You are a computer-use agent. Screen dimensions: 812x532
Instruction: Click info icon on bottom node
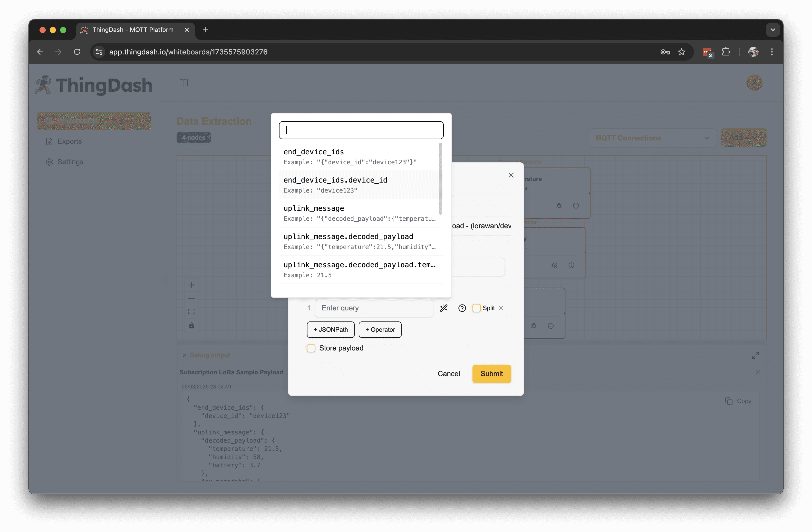coord(551,326)
